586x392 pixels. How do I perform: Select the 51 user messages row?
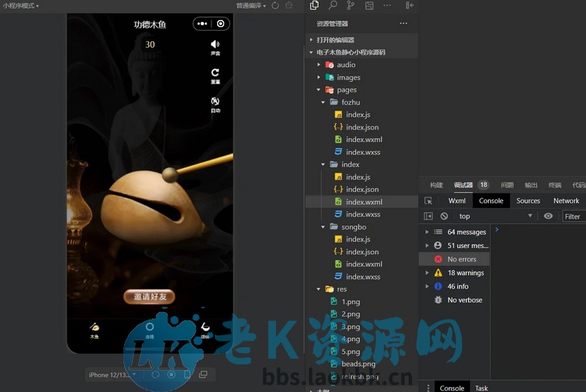click(455, 245)
